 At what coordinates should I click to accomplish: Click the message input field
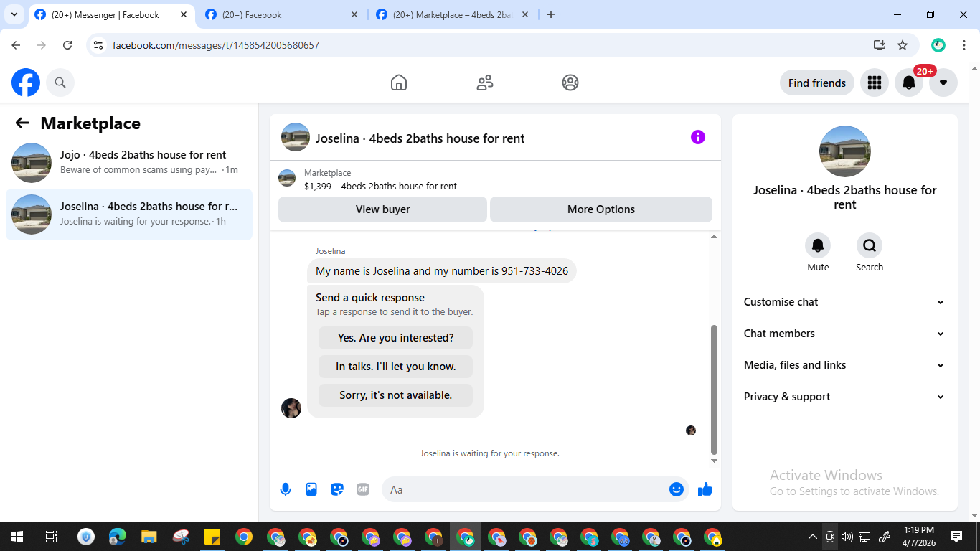pyautogui.click(x=535, y=489)
